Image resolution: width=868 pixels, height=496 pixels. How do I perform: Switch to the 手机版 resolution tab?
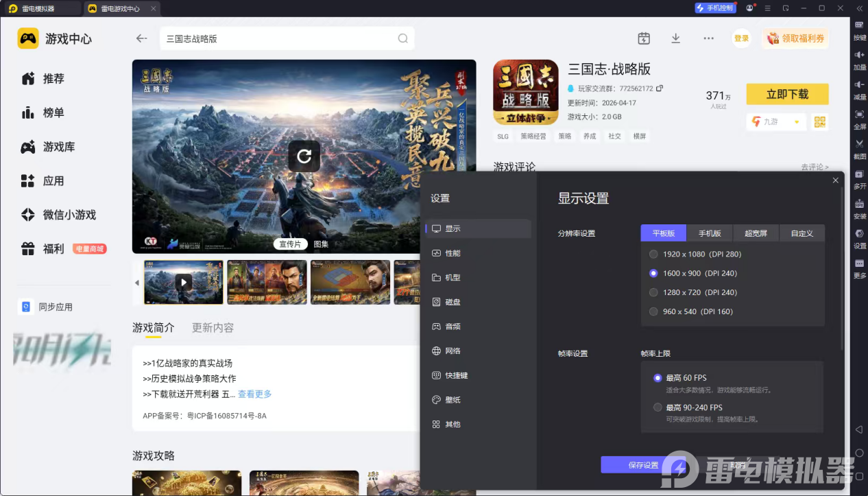[x=710, y=233]
